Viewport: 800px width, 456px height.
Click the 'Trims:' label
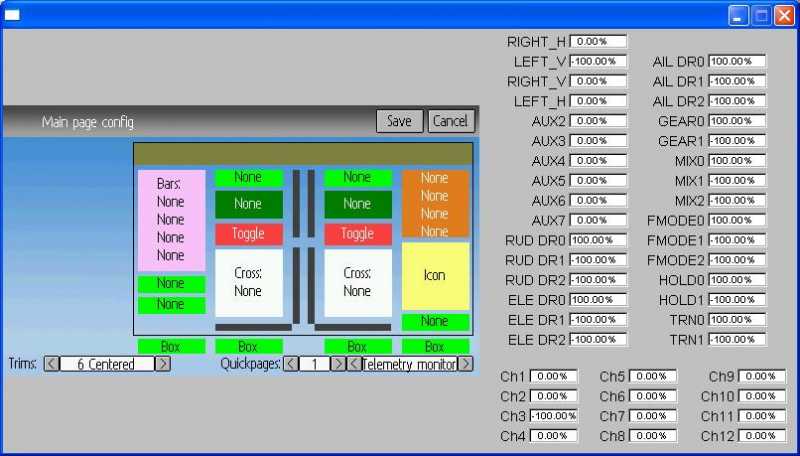tap(23, 364)
